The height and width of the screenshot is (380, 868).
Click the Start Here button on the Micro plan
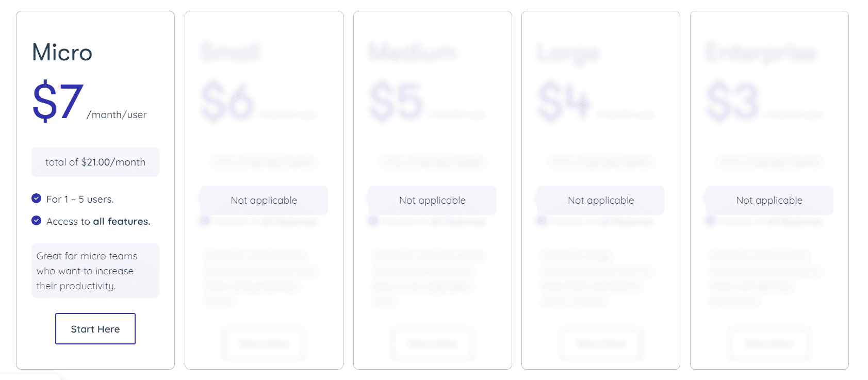95,328
